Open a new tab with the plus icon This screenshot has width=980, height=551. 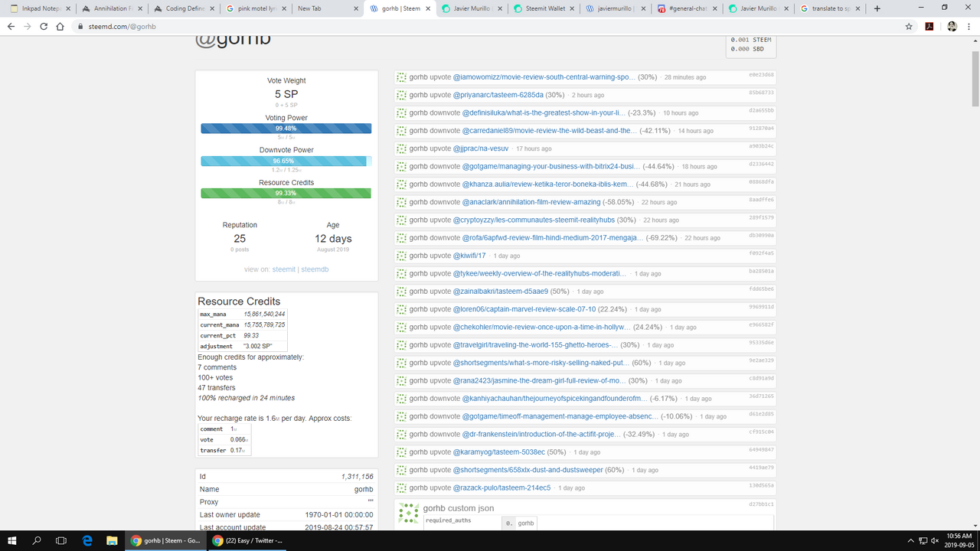(x=877, y=8)
